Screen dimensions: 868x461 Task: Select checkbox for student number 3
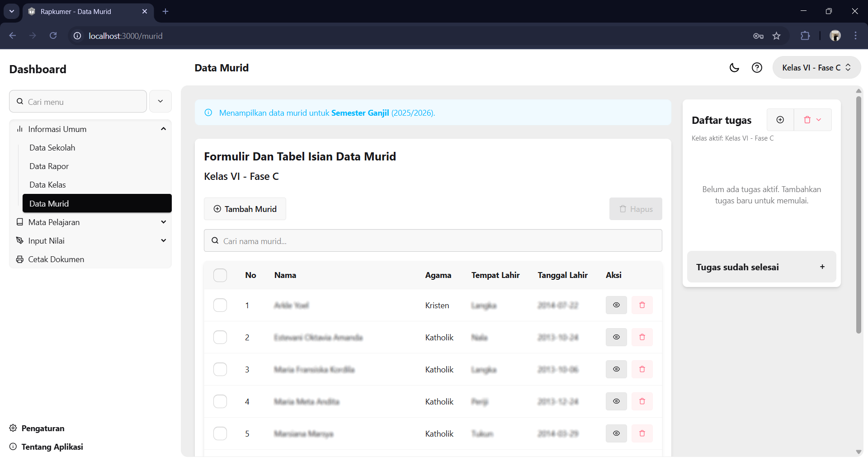point(220,369)
